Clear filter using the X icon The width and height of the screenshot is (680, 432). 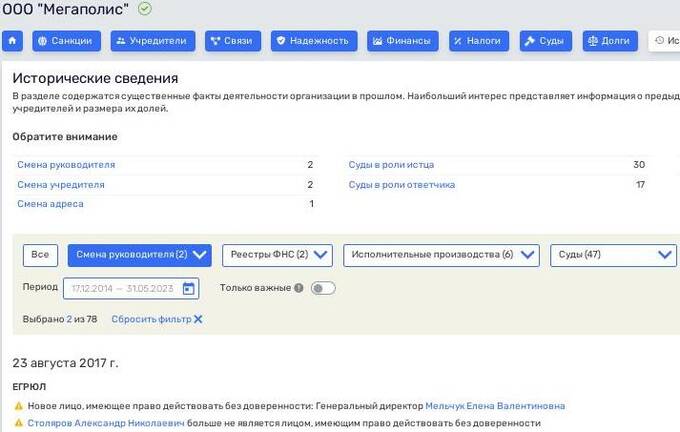point(198,319)
